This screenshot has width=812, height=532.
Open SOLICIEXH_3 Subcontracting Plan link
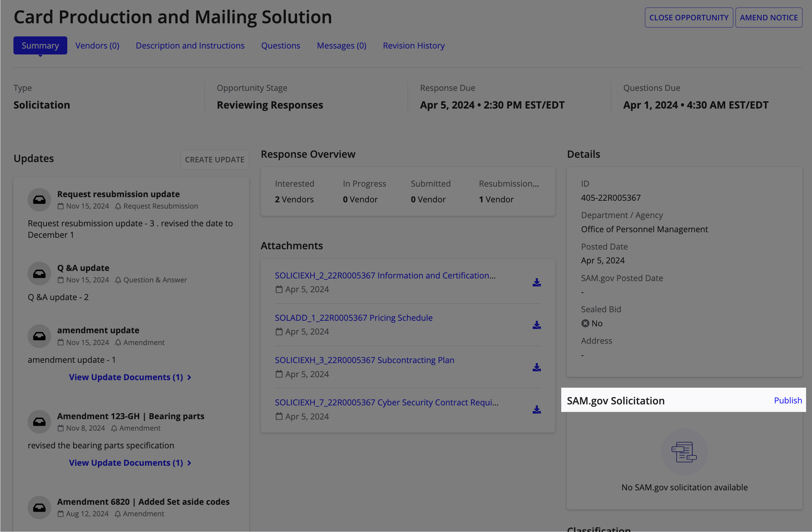[364, 360]
